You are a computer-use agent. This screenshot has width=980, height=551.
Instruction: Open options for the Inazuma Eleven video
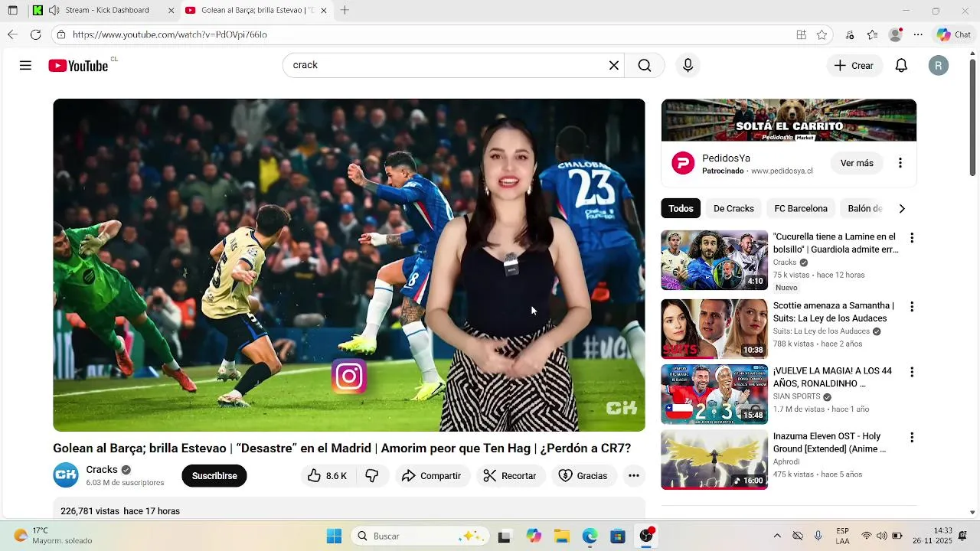911,438
